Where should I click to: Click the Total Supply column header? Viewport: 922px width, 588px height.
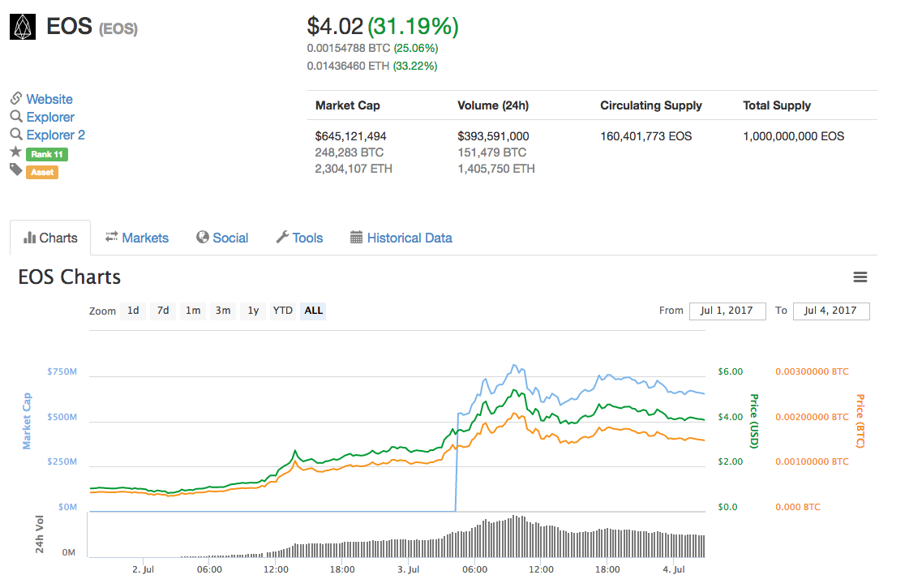click(777, 105)
